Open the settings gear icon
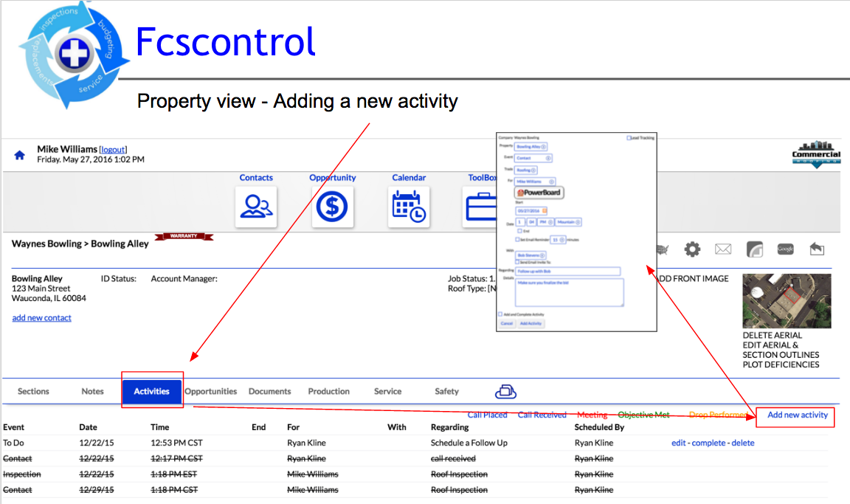This screenshot has height=504, width=850. click(x=691, y=249)
